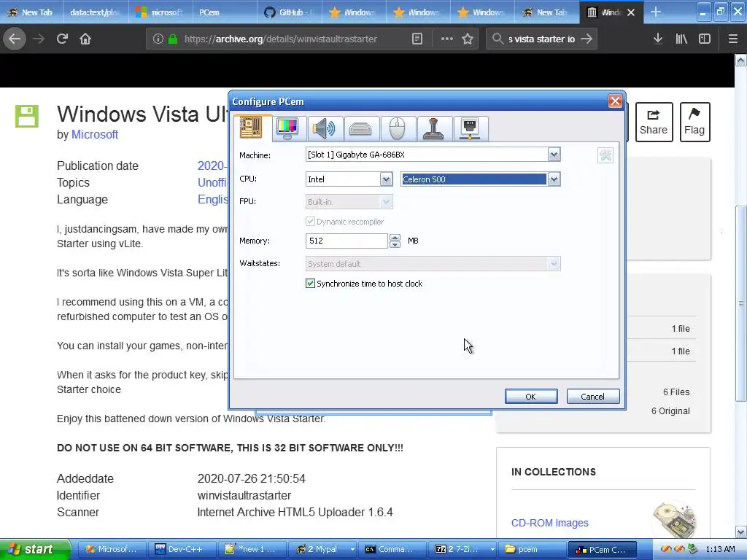747x560 pixels.
Task: Open the Windows start menu
Action: point(34,549)
